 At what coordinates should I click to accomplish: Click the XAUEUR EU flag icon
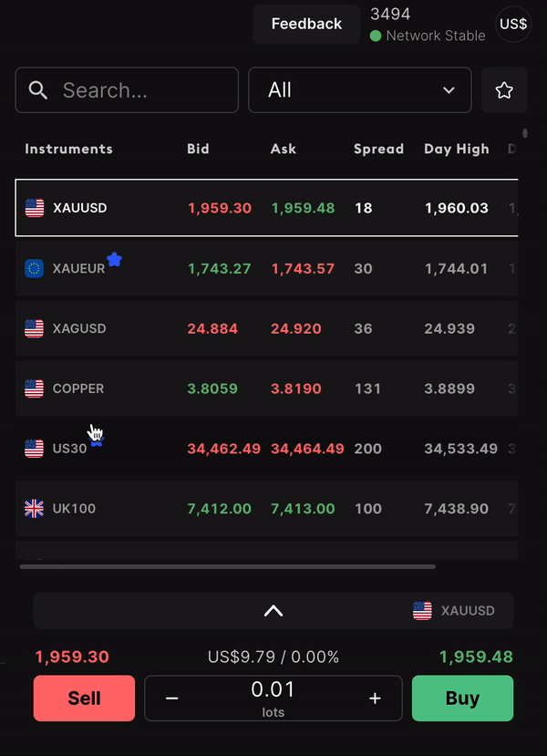coord(35,268)
